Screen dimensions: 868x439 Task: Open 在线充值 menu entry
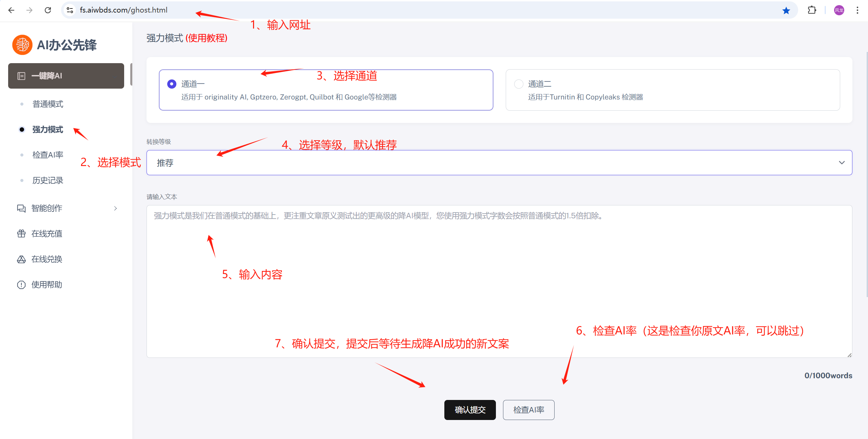tap(47, 234)
